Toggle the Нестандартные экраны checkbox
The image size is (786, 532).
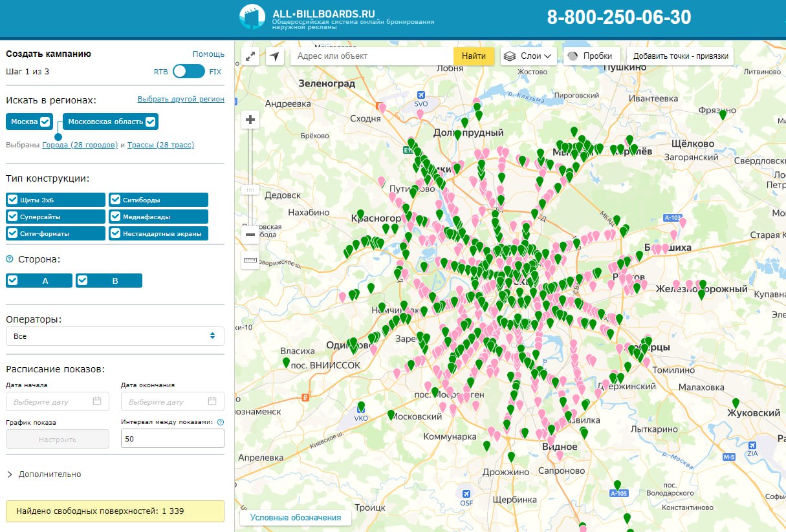click(x=115, y=233)
